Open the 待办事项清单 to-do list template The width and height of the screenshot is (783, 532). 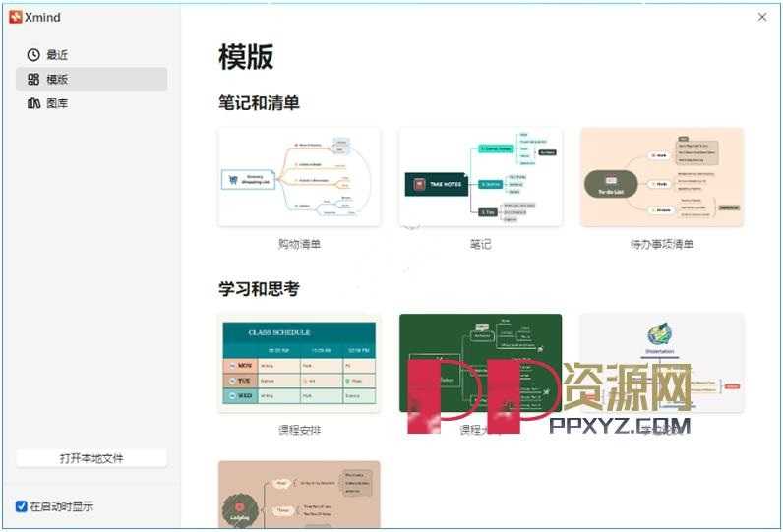[662, 178]
